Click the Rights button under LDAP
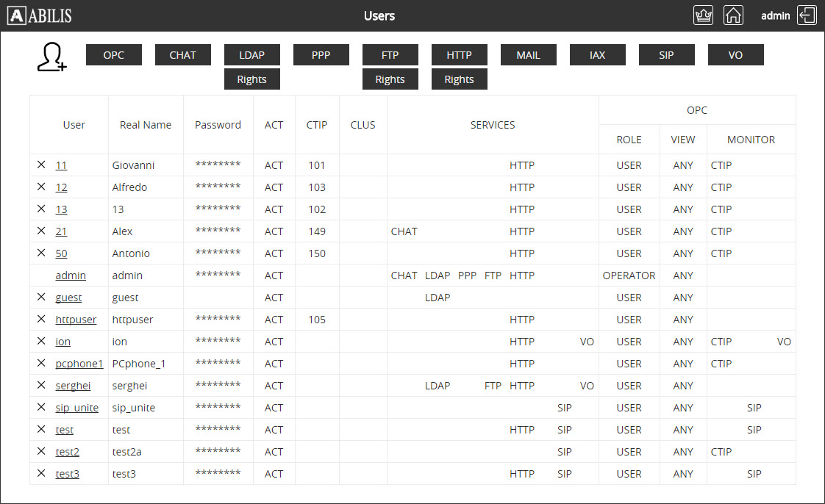Image resolution: width=825 pixels, height=504 pixels. click(x=252, y=79)
